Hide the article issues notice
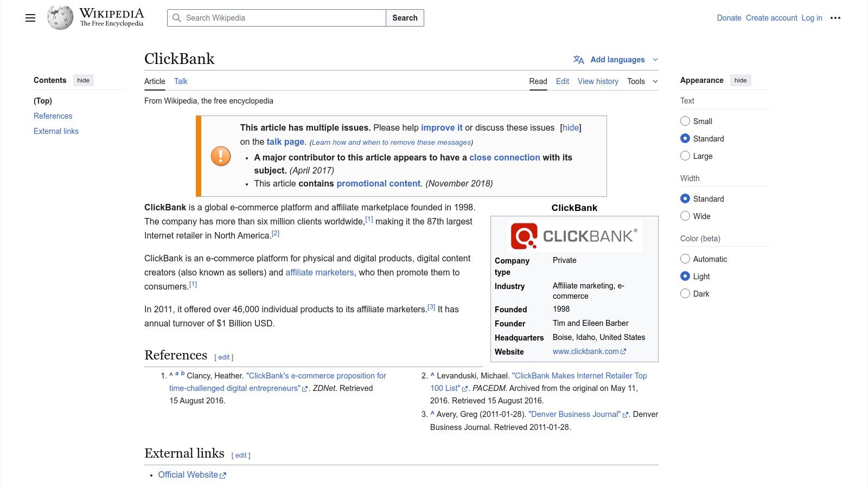This screenshot has width=868, height=488. tap(571, 128)
